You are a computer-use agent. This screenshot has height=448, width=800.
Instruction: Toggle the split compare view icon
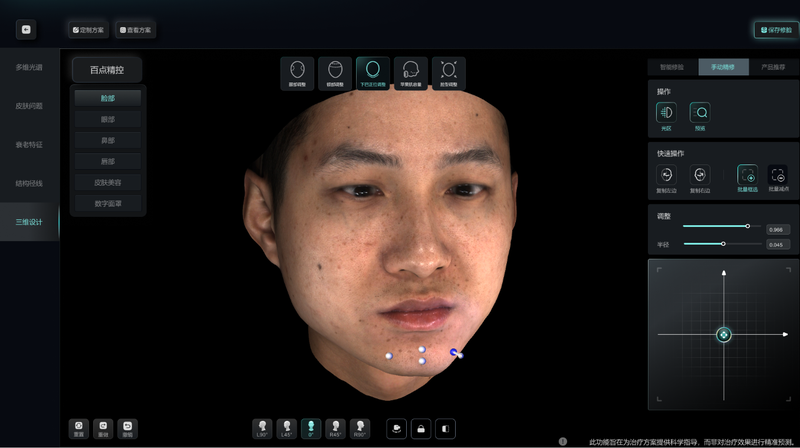445,429
